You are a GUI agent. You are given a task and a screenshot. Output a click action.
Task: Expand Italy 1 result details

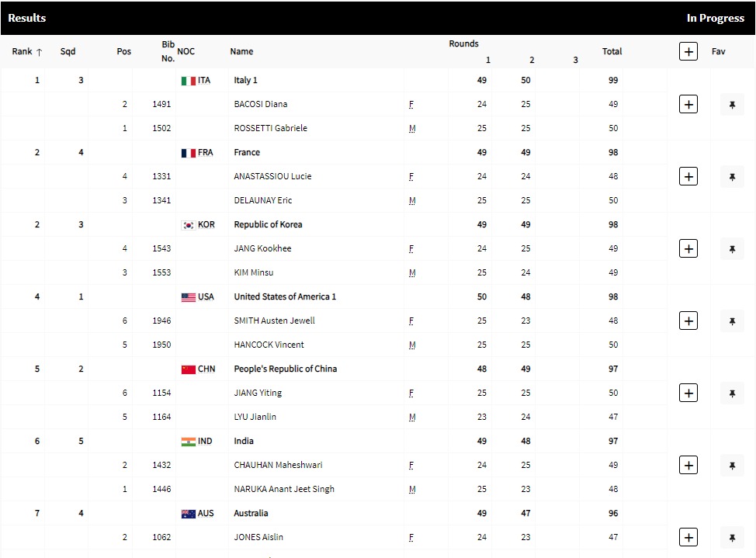click(x=688, y=104)
